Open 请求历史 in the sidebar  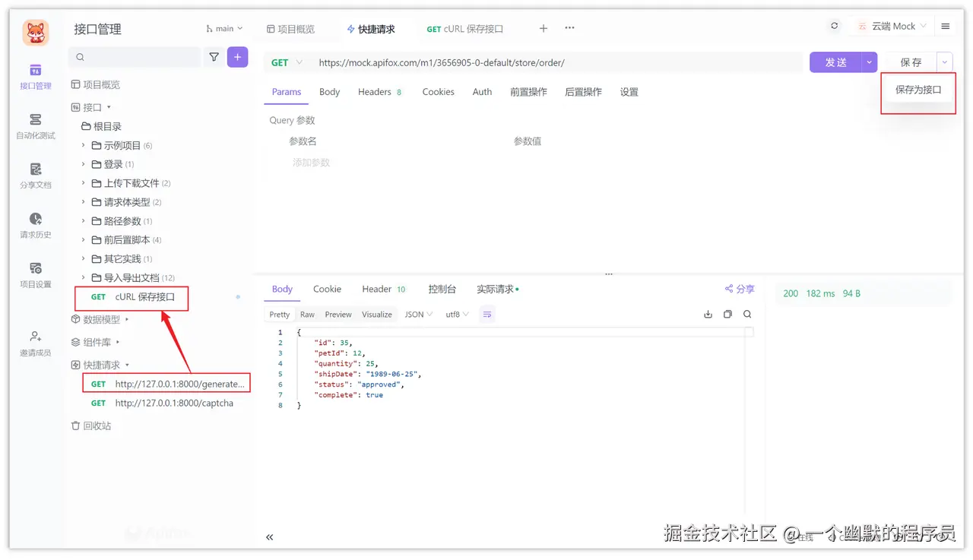point(36,226)
